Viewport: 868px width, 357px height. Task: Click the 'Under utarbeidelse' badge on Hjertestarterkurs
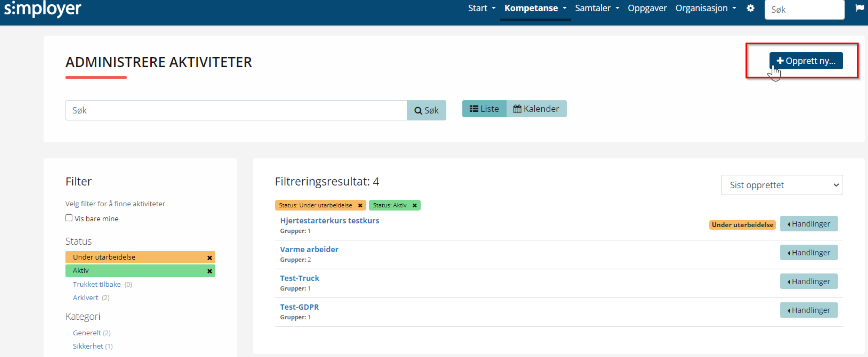[742, 225]
